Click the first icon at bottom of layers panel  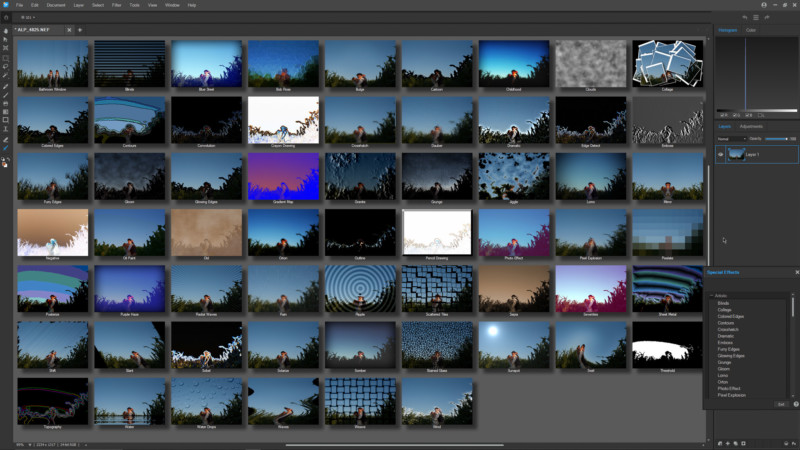pyautogui.click(x=720, y=443)
